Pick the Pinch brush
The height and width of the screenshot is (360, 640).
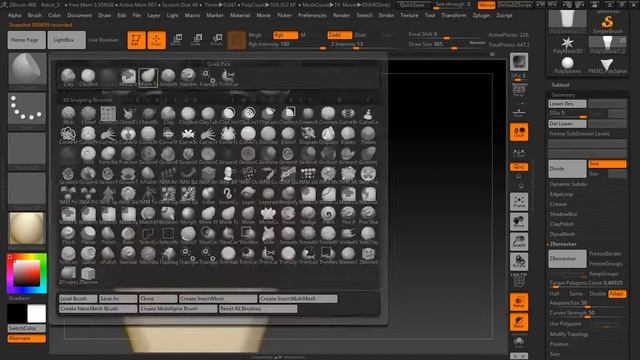(68, 235)
